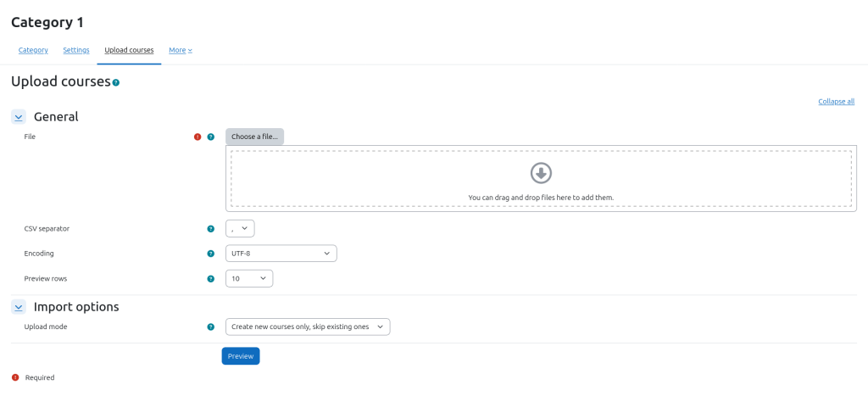Viewport: 868px width, 402px height.
Task: Collapse the Import options section
Action: [x=19, y=307]
